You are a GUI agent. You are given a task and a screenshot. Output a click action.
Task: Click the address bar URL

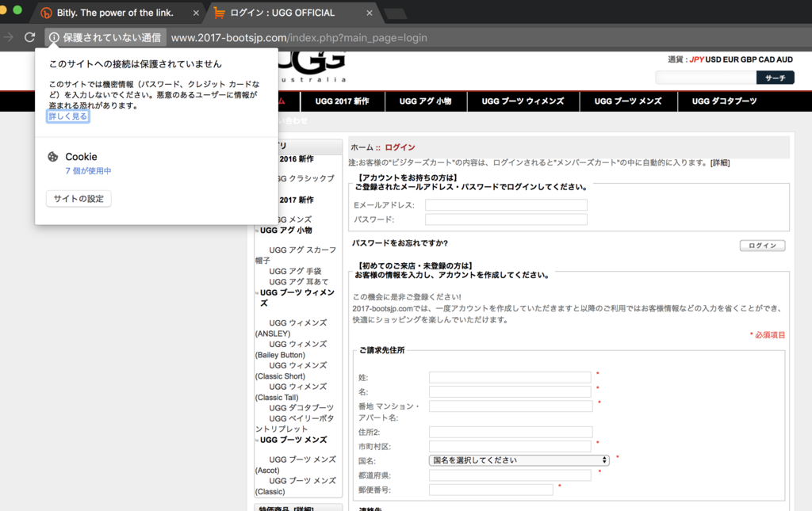click(299, 38)
